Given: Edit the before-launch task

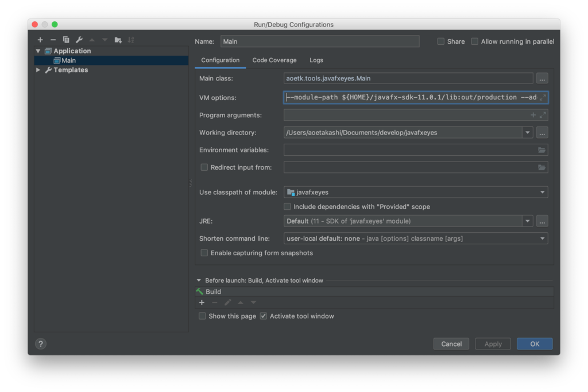Looking at the screenshot, I should (x=227, y=303).
